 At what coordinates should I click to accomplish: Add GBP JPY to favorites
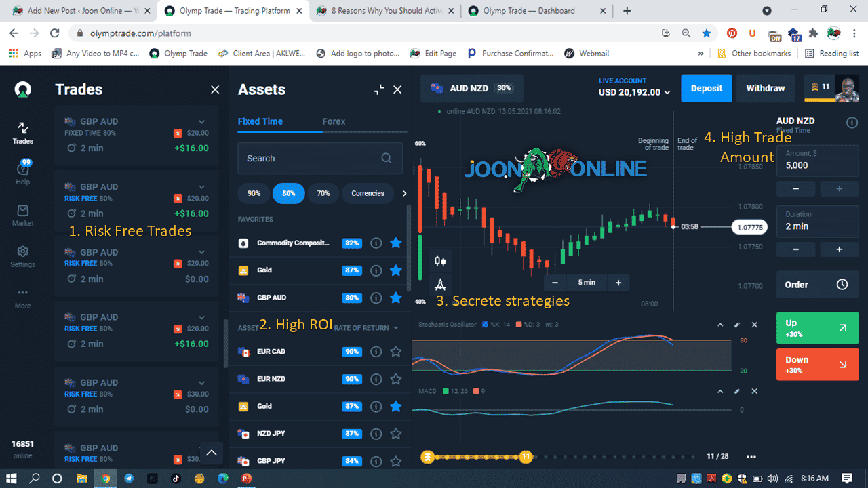[x=396, y=461]
